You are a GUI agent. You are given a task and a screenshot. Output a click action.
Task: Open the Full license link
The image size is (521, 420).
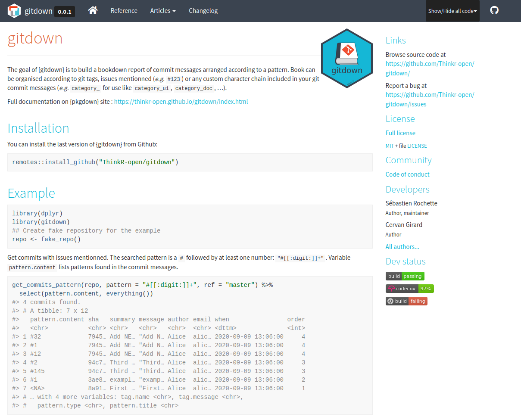[400, 133]
